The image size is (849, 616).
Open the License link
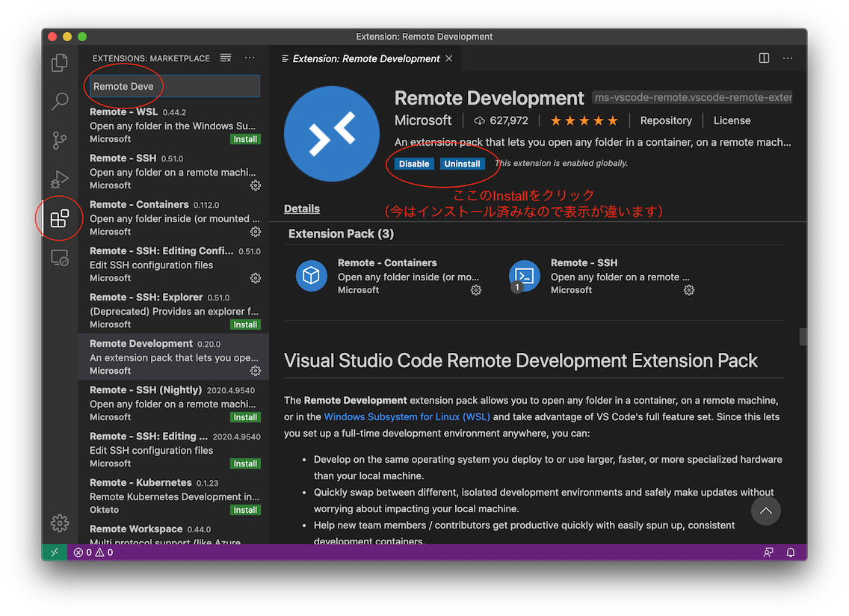point(732,120)
